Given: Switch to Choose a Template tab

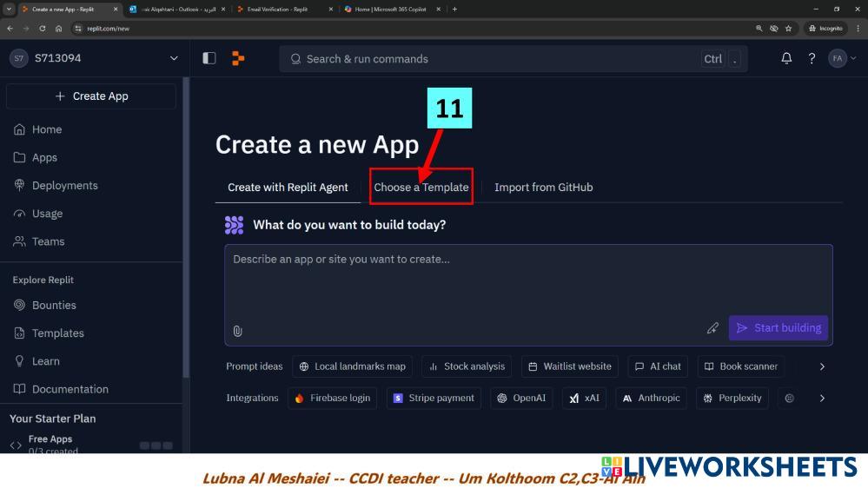Looking at the screenshot, I should pyautogui.click(x=421, y=187).
